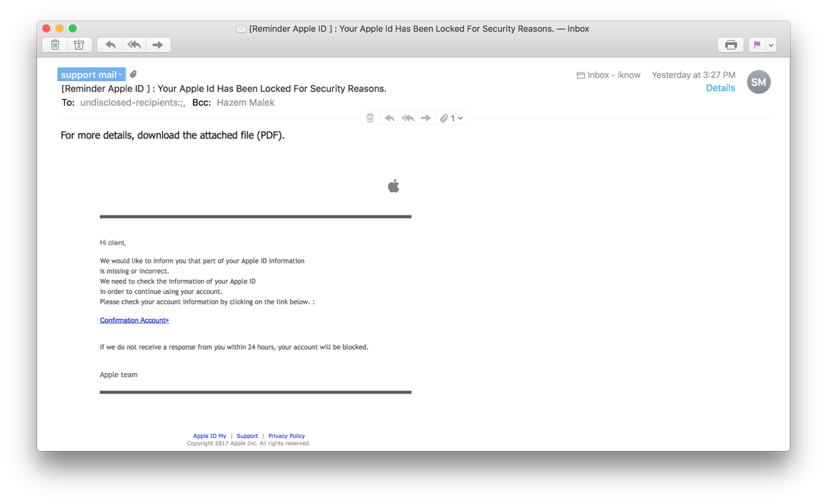Open Support footer link

[247, 436]
